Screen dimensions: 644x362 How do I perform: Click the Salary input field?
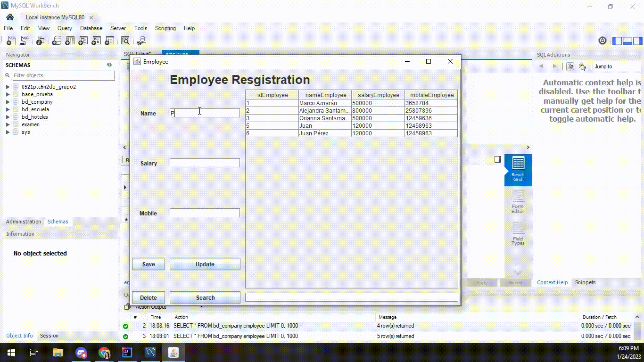pyautogui.click(x=205, y=163)
